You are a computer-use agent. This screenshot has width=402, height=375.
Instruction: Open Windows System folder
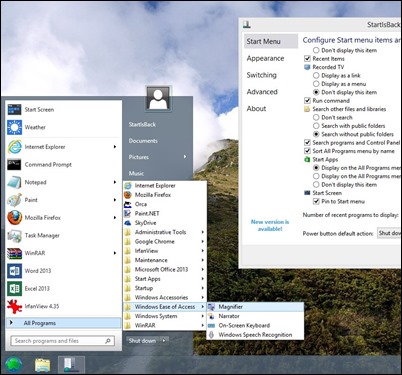[x=165, y=316]
